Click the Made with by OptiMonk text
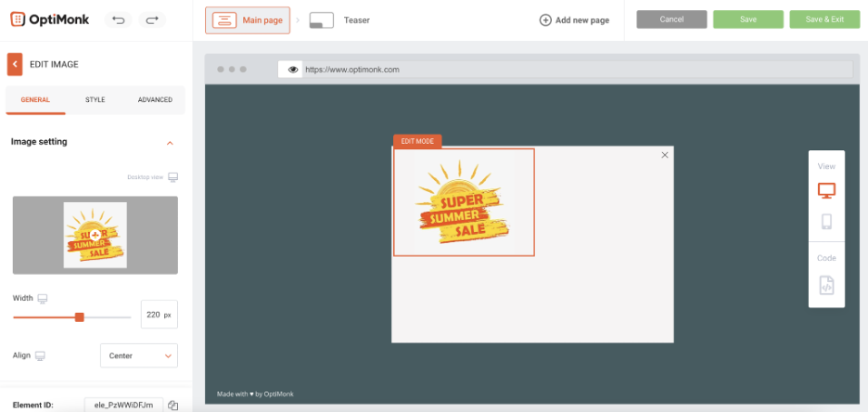 tap(255, 394)
